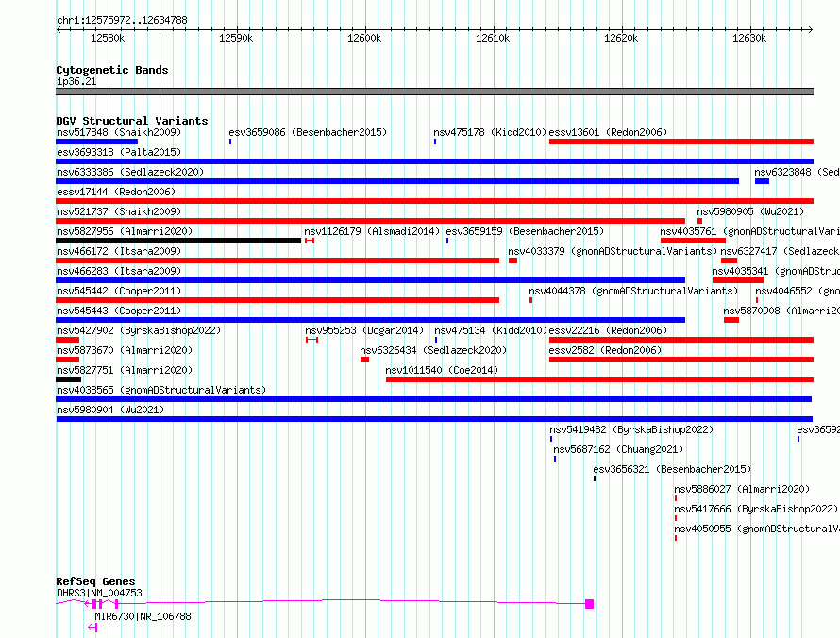
Task: Select nsv4044378 (gnomADStructuralVariants) label
Action: click(x=633, y=291)
